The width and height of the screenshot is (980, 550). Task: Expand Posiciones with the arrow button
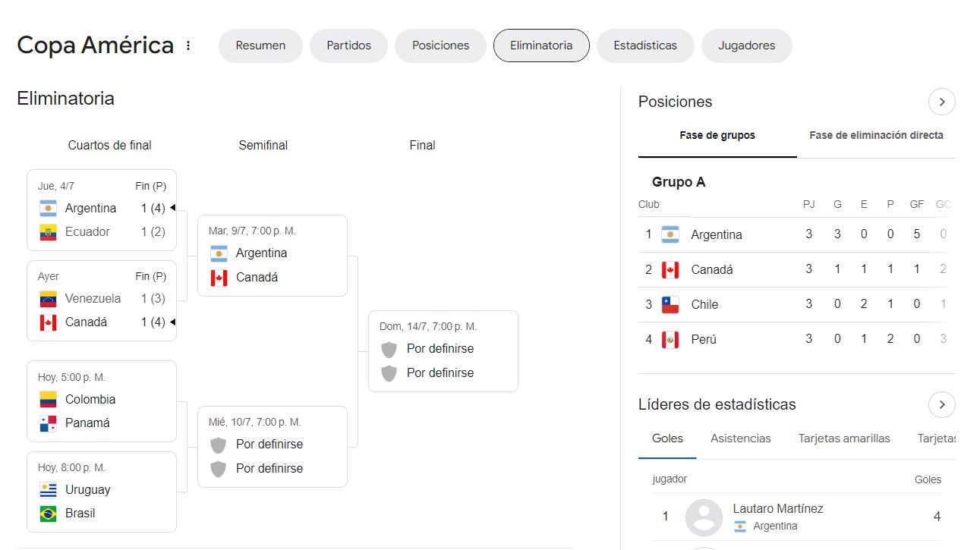[941, 102]
